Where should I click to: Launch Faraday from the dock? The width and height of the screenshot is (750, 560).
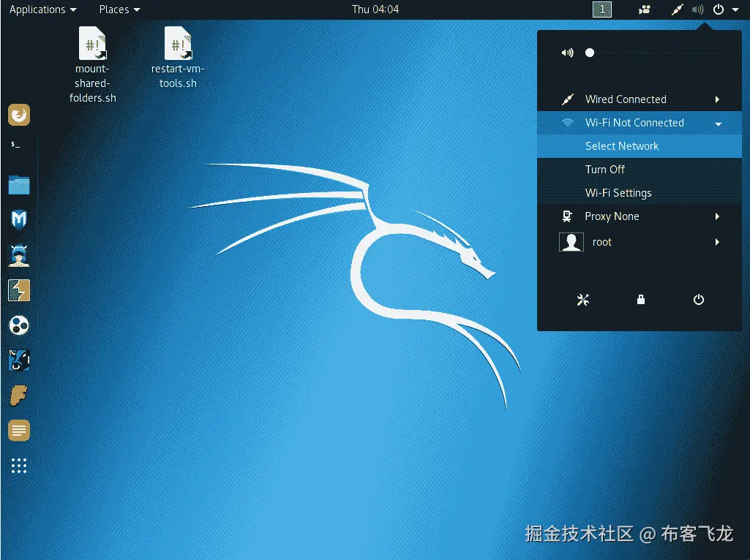point(19,396)
